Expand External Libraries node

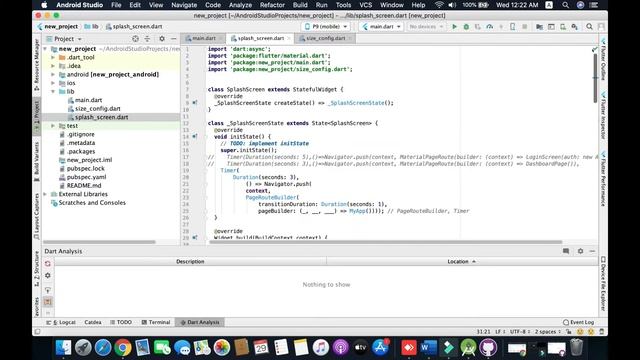coord(45,194)
